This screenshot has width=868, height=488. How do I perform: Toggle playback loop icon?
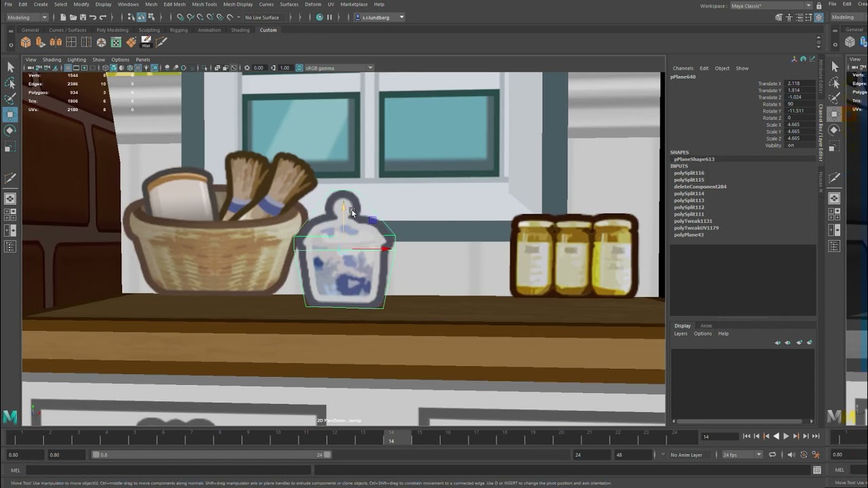click(772, 455)
